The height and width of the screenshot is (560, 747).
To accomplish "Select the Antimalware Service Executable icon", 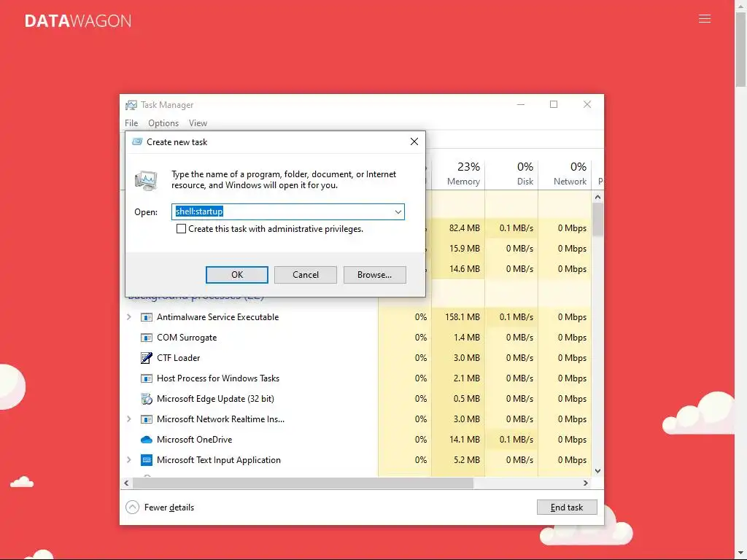I will coord(146,317).
